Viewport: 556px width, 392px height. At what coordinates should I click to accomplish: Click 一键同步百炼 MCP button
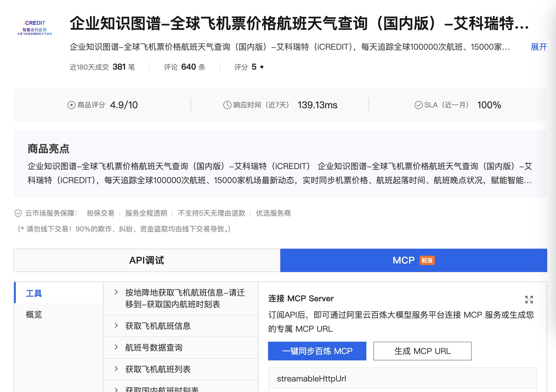tap(317, 351)
